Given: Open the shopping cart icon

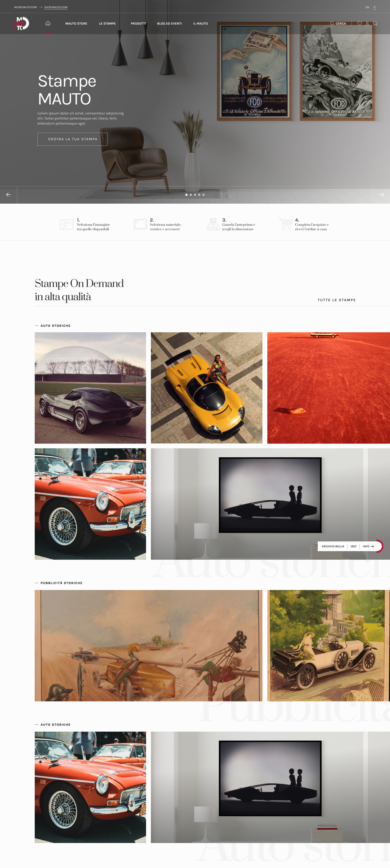Looking at the screenshot, I should click(x=375, y=24).
